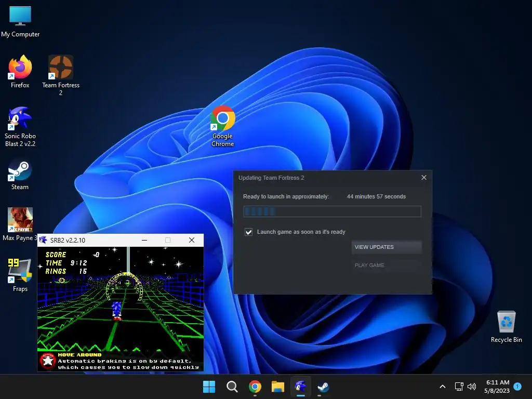Click the SCORE display in SRB2

(72, 255)
